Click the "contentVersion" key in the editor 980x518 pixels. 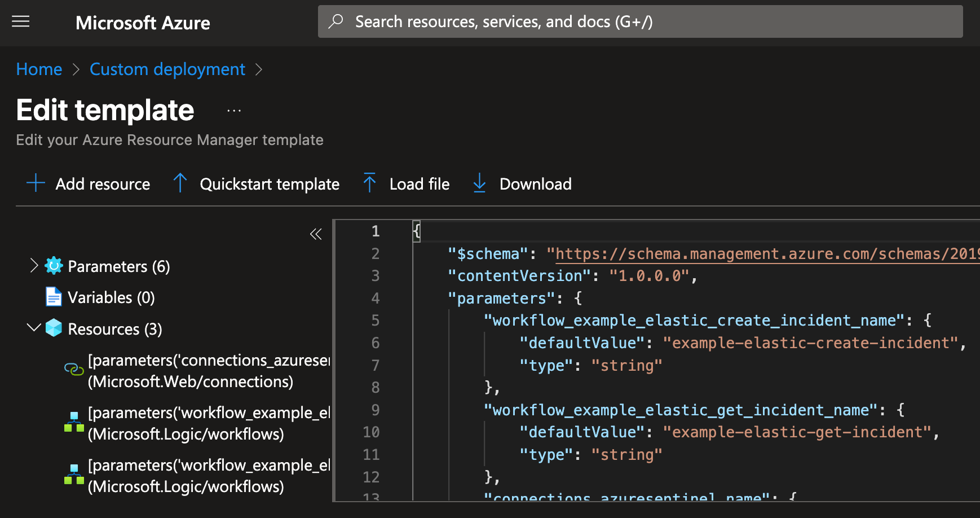(x=519, y=276)
